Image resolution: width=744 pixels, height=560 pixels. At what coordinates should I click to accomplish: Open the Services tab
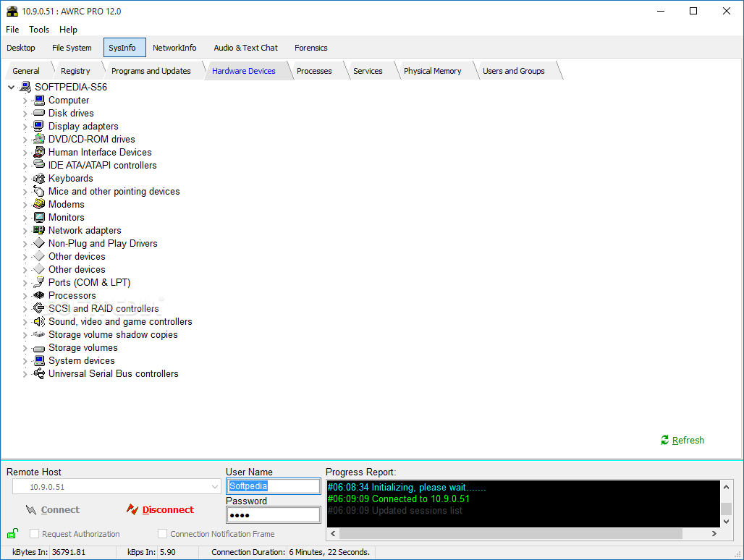[368, 71]
